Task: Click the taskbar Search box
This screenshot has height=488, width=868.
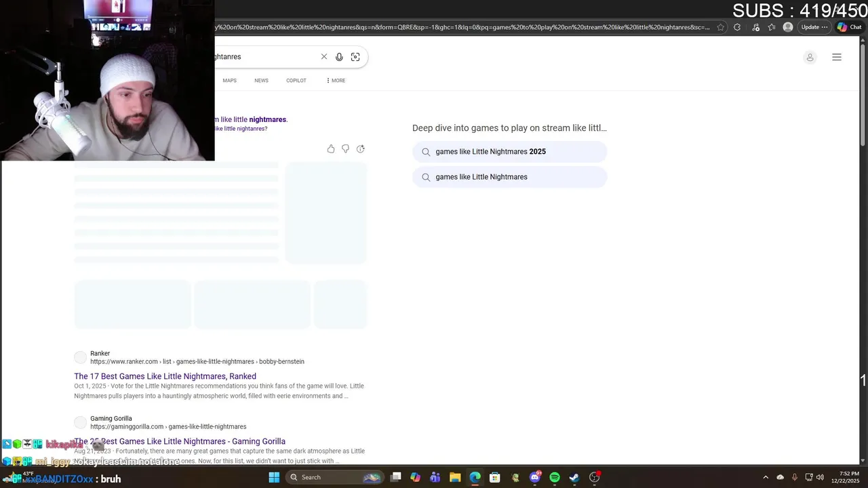Action: coord(335,477)
